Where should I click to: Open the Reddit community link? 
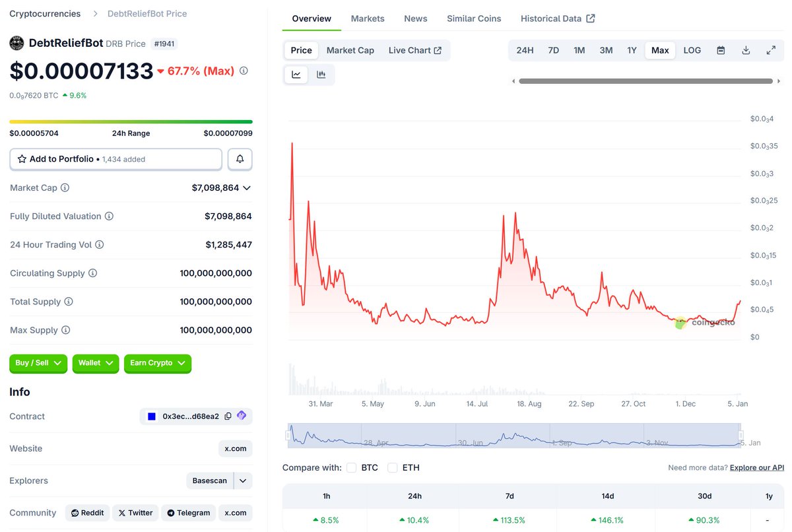[87, 513]
